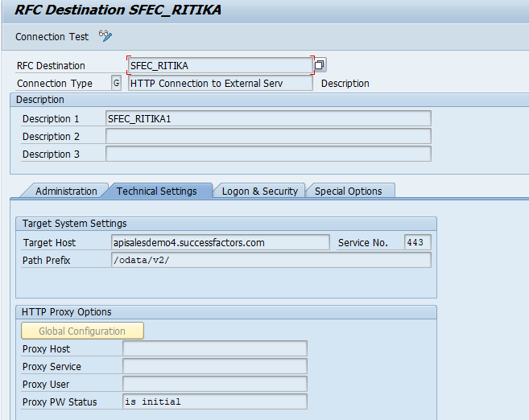The width and height of the screenshot is (529, 420).
Task: Click the Path Prefix field
Action: [x=271, y=260]
